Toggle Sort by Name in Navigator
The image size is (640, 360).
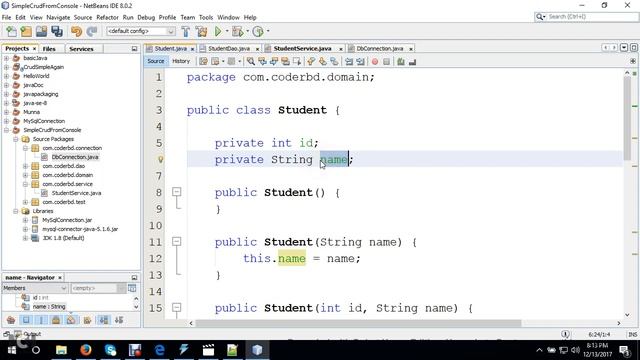tap(104, 320)
